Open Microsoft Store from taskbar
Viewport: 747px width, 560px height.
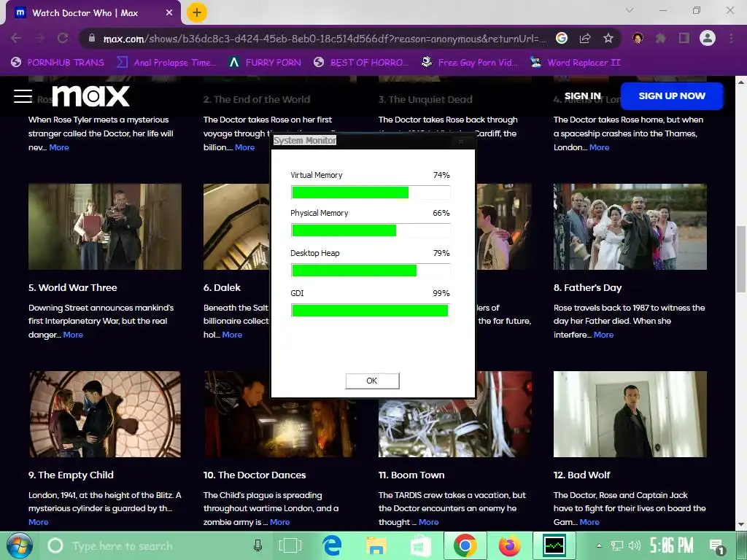[421, 545]
